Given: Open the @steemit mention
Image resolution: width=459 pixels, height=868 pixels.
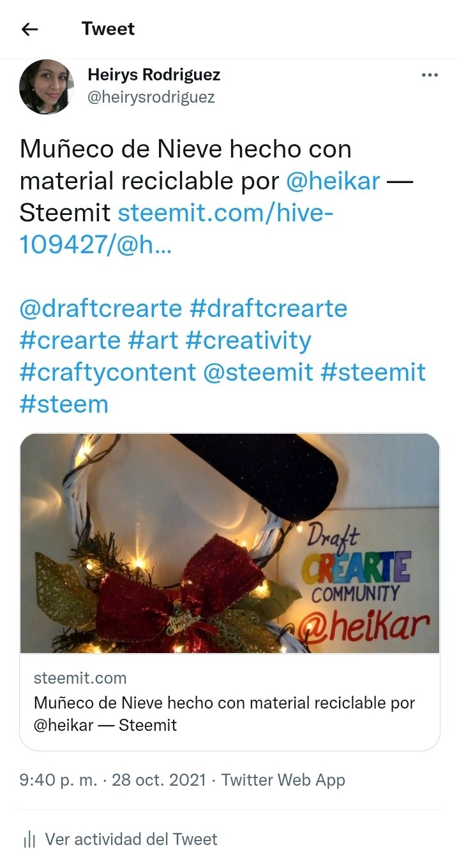Looking at the screenshot, I should tap(258, 372).
